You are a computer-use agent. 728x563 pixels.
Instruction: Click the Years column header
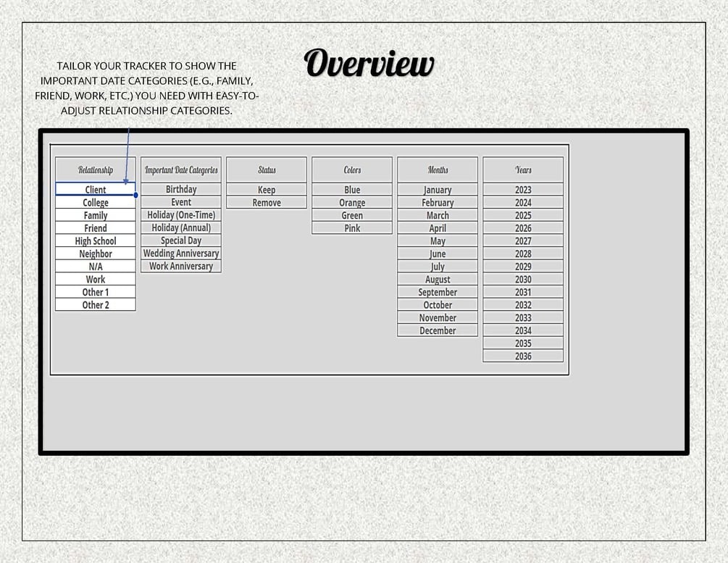523,170
